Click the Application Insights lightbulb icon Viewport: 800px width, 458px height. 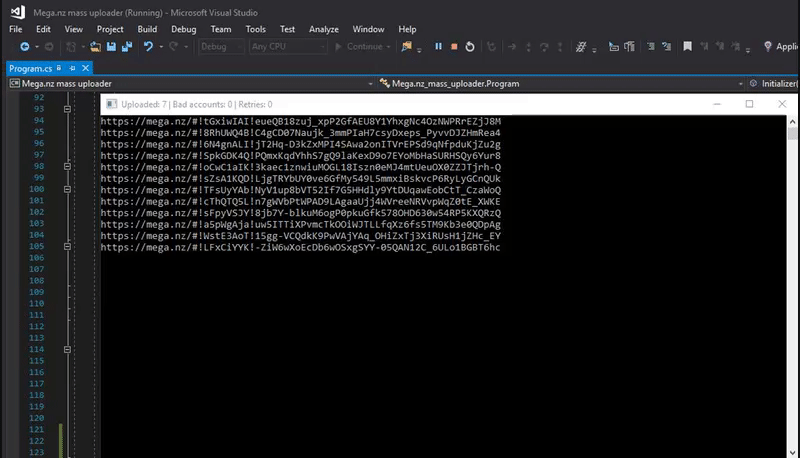[x=767, y=46]
